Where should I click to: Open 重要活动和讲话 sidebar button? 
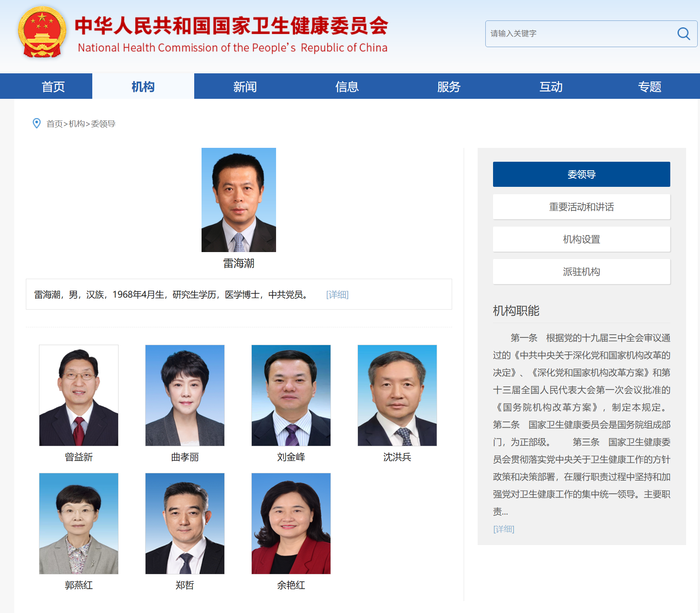point(581,207)
